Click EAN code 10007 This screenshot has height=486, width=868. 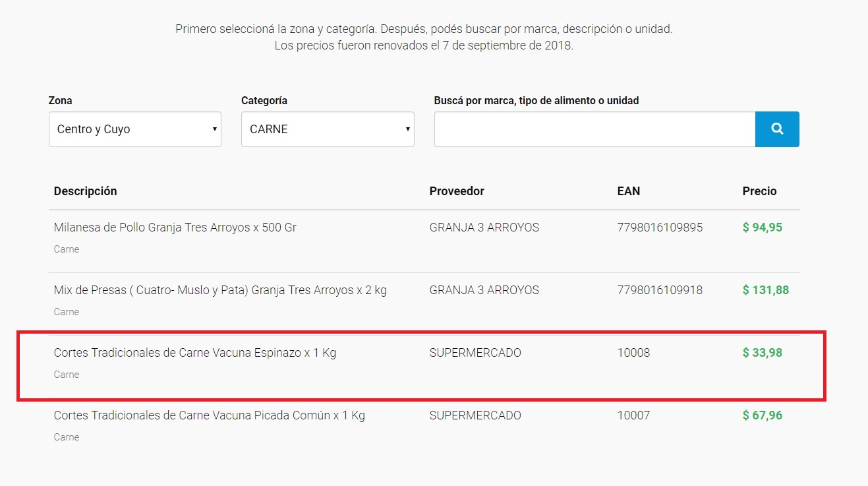pos(633,415)
